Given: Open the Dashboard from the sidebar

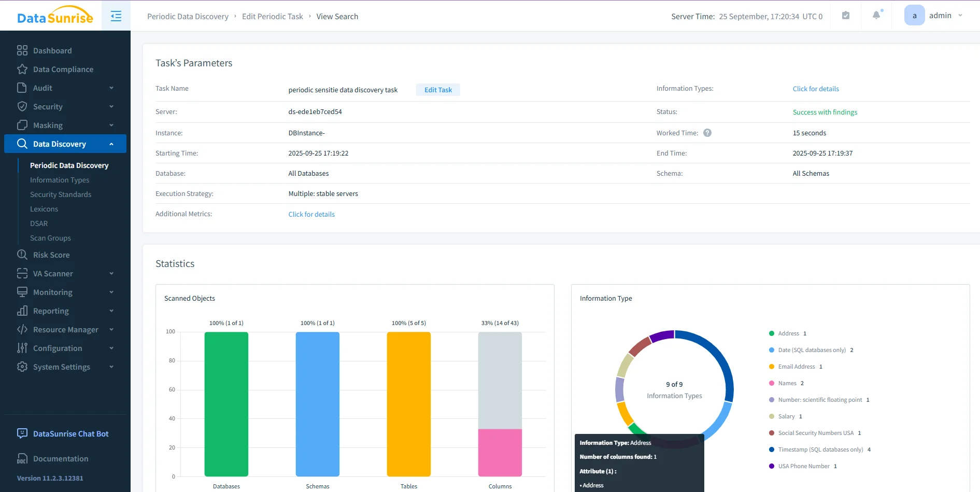Looking at the screenshot, I should click(x=52, y=50).
